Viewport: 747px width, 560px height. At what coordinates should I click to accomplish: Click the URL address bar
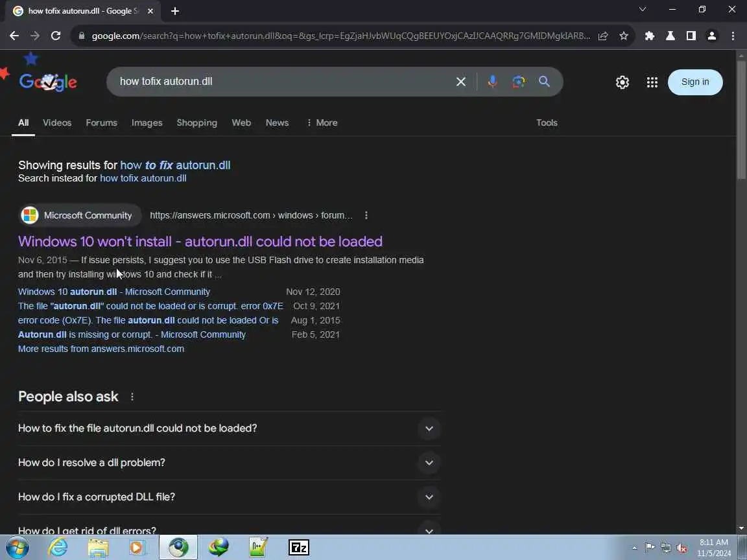tap(340, 36)
